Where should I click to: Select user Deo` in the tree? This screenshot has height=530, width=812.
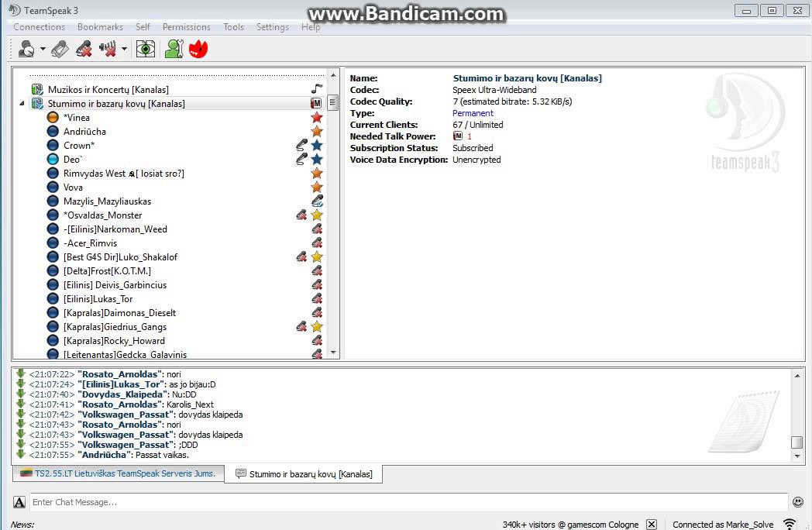click(73, 160)
